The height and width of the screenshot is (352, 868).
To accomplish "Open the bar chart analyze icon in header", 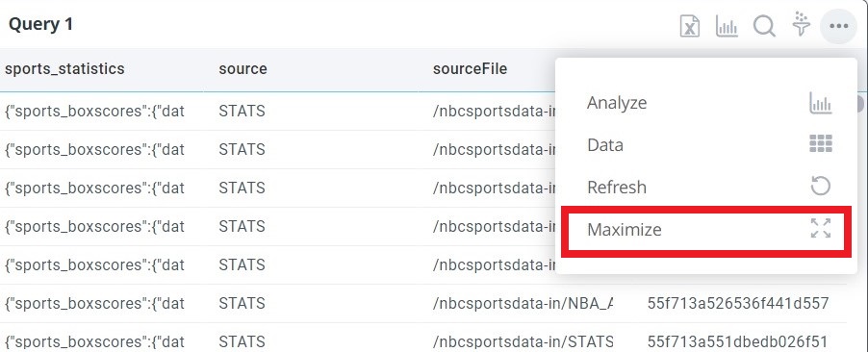I will pyautogui.click(x=727, y=26).
